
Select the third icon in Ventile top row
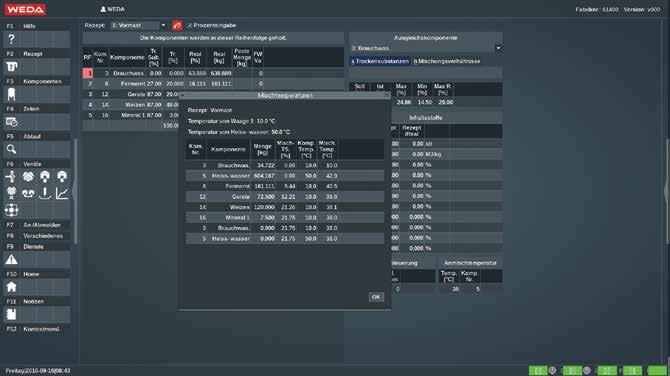[x=45, y=176]
